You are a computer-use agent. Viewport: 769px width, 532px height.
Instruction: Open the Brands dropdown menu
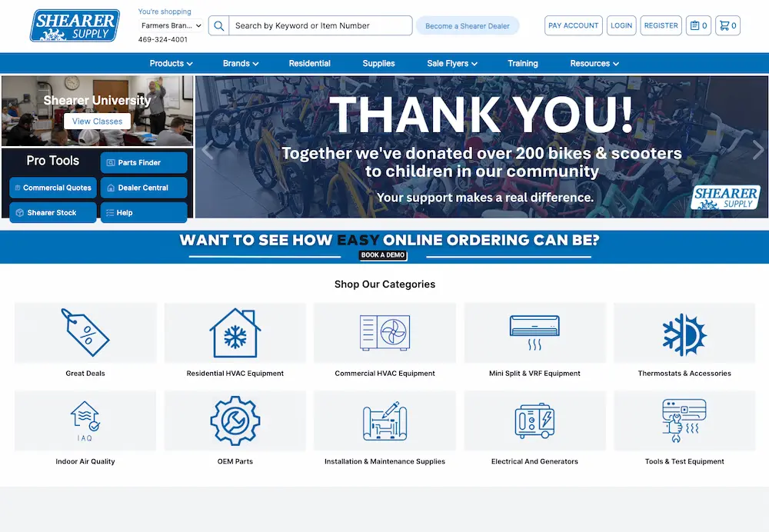241,64
